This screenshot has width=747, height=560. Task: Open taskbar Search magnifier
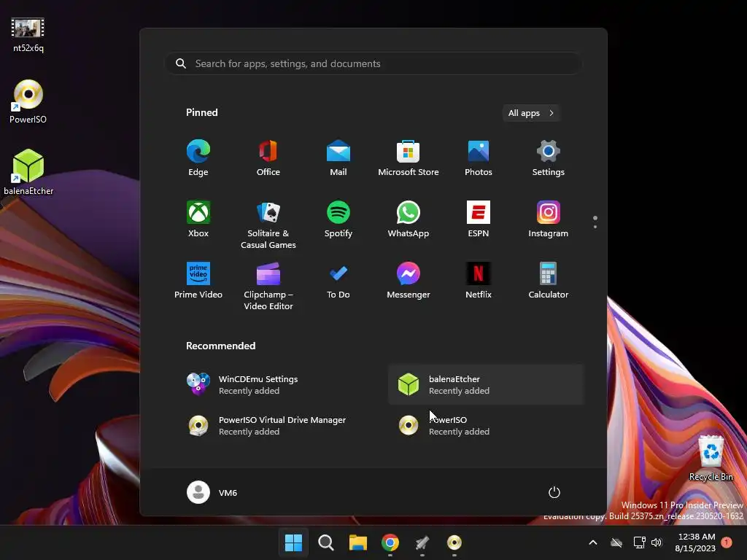coord(326,542)
